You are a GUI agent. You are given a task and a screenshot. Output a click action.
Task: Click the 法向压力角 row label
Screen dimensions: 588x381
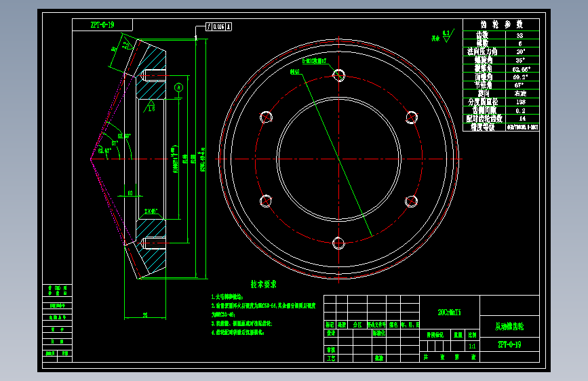click(482, 52)
